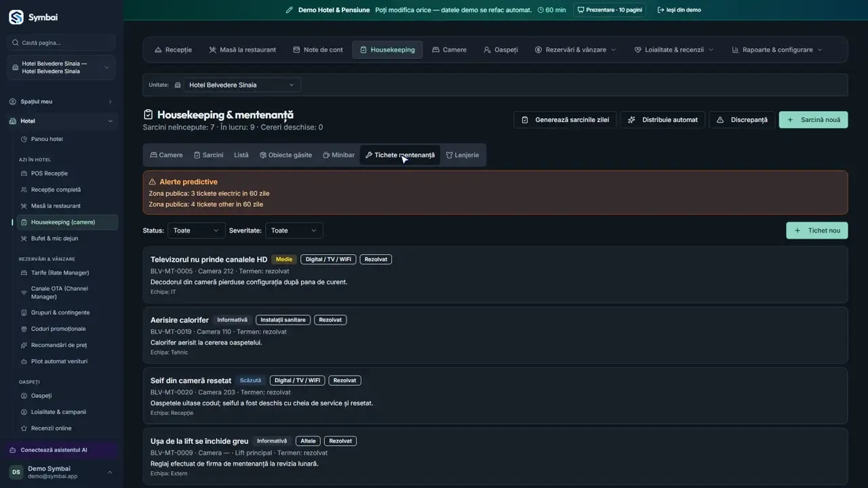Open the Severitate filter dropdown

[x=294, y=230]
